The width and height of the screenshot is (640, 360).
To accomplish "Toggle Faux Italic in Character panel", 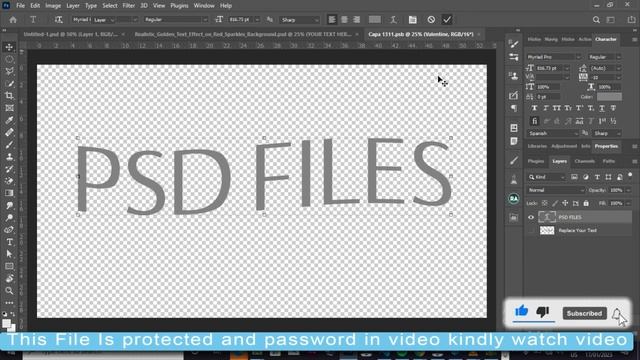I will (x=546, y=108).
